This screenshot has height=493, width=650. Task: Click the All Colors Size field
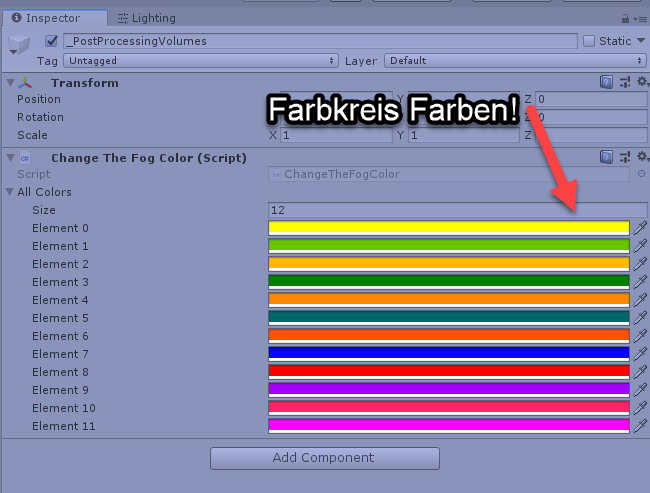(458, 210)
